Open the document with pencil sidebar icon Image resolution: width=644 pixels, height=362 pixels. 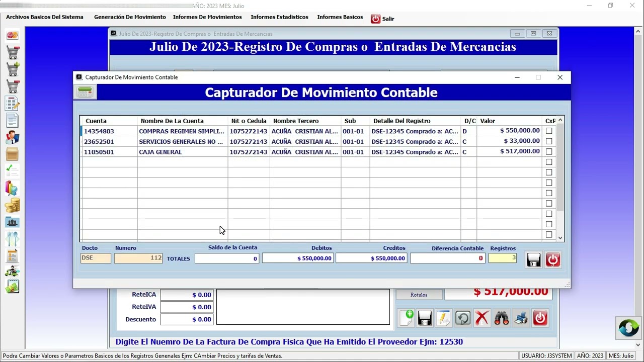[12, 103]
